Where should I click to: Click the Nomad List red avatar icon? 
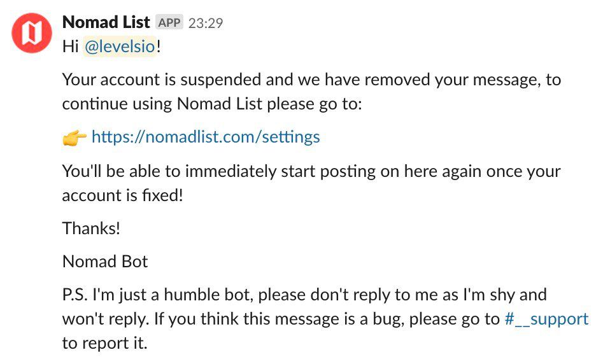32,33
